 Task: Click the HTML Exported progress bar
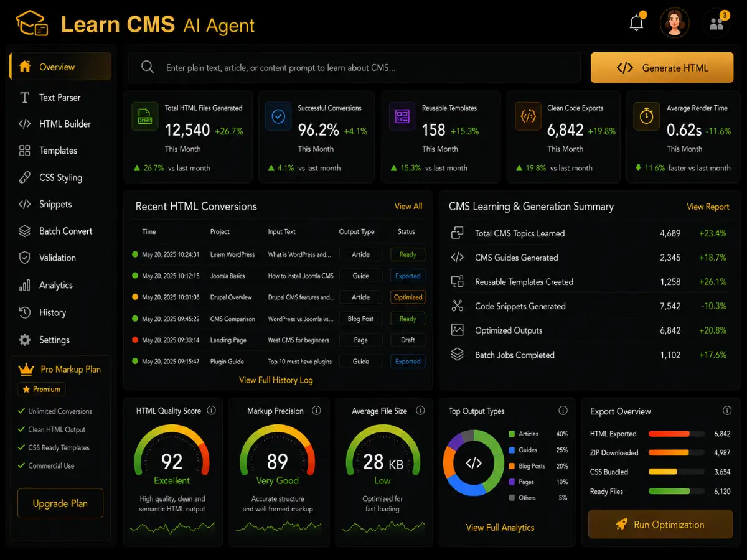tap(677, 434)
